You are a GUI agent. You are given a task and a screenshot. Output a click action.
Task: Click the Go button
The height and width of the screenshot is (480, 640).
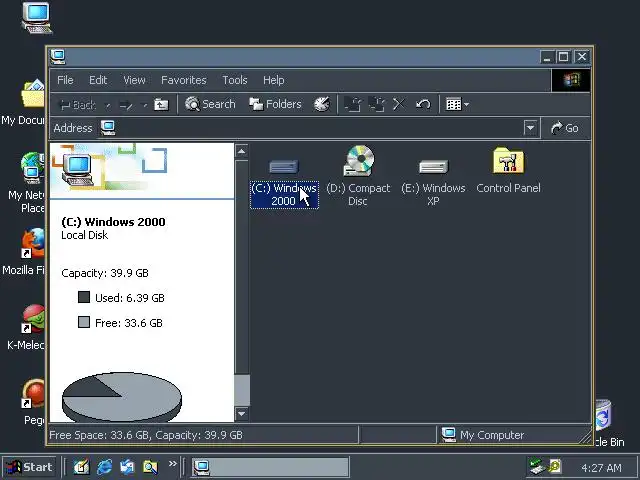pyautogui.click(x=565, y=128)
